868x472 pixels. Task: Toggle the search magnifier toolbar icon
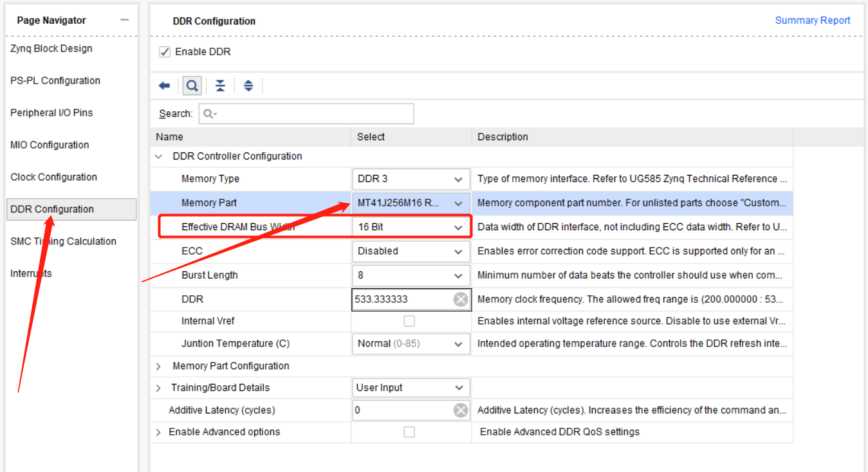[192, 85]
